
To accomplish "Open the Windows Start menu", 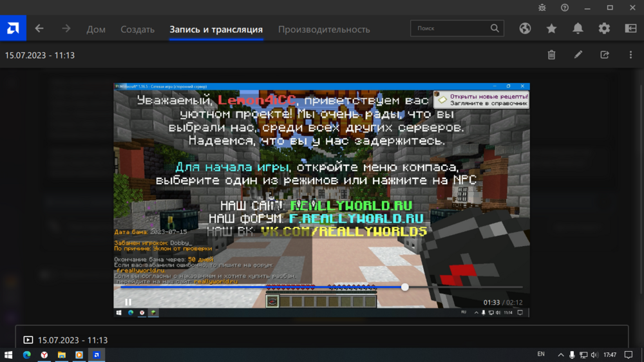I will click(8, 355).
